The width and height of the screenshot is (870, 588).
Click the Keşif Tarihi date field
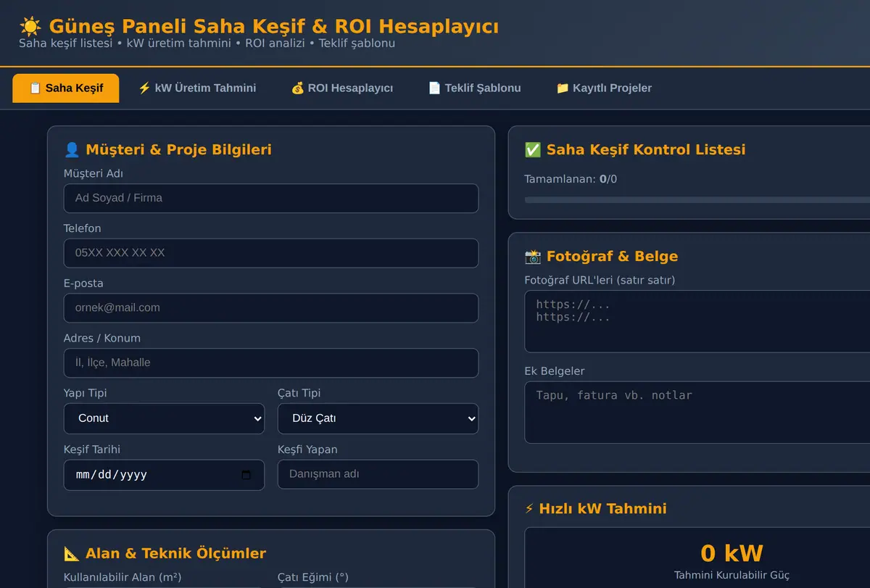[x=164, y=475]
